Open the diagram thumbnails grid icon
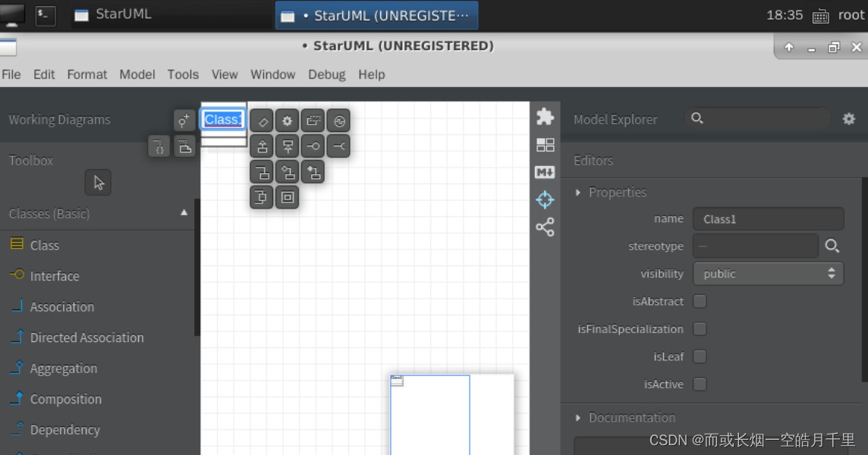The image size is (868, 455). tap(546, 145)
